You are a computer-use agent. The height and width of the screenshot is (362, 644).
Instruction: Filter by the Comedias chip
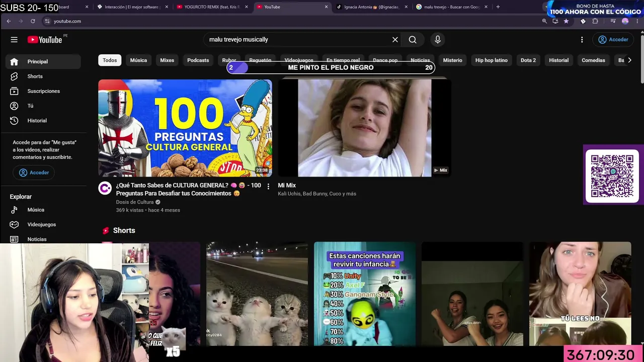(593, 60)
